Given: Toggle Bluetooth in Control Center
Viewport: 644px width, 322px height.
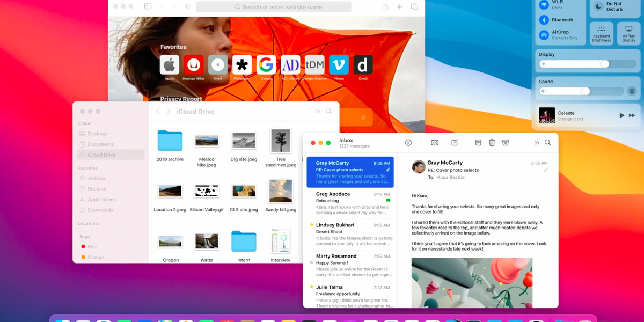Looking at the screenshot, I should (544, 20).
